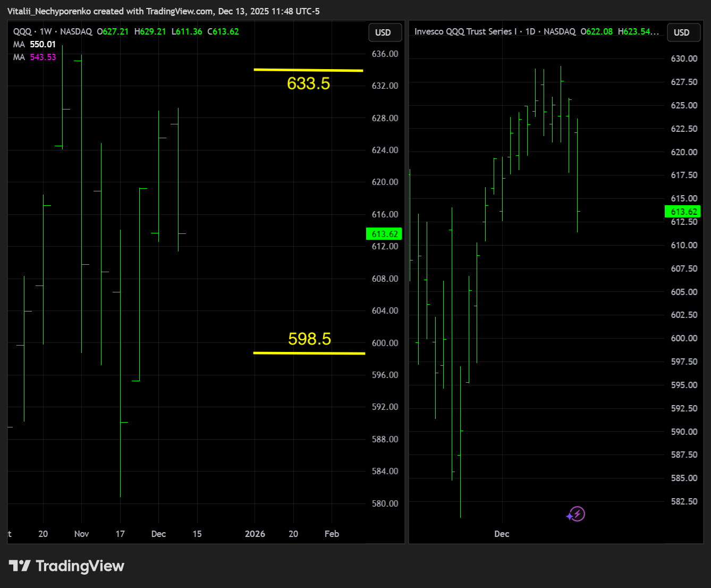Click the Dec label on right chart time axis

coord(502,534)
